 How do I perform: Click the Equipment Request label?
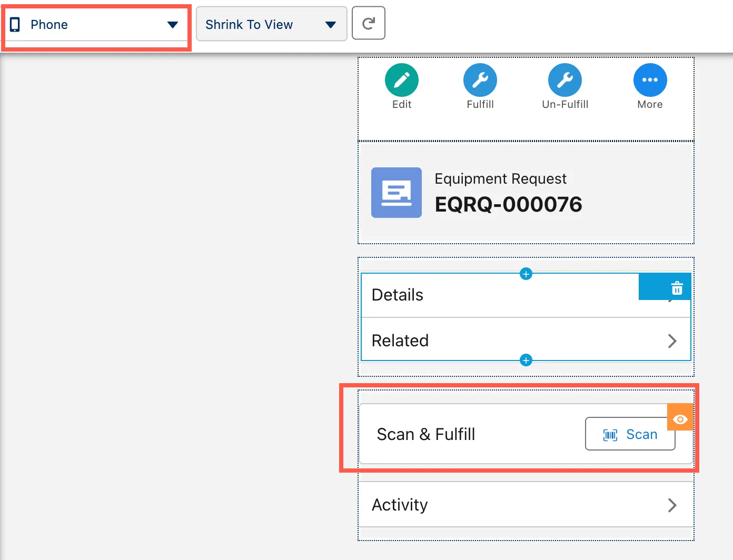[500, 179]
